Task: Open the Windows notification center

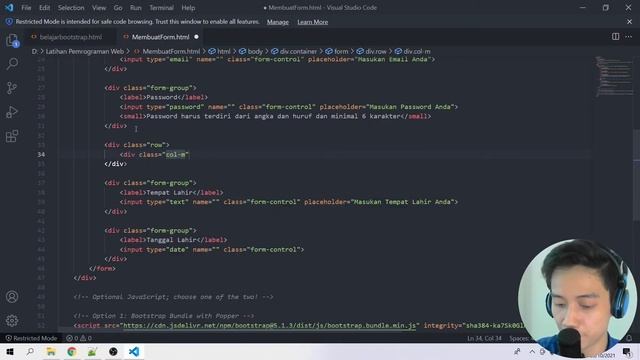Action: [x=627, y=351]
